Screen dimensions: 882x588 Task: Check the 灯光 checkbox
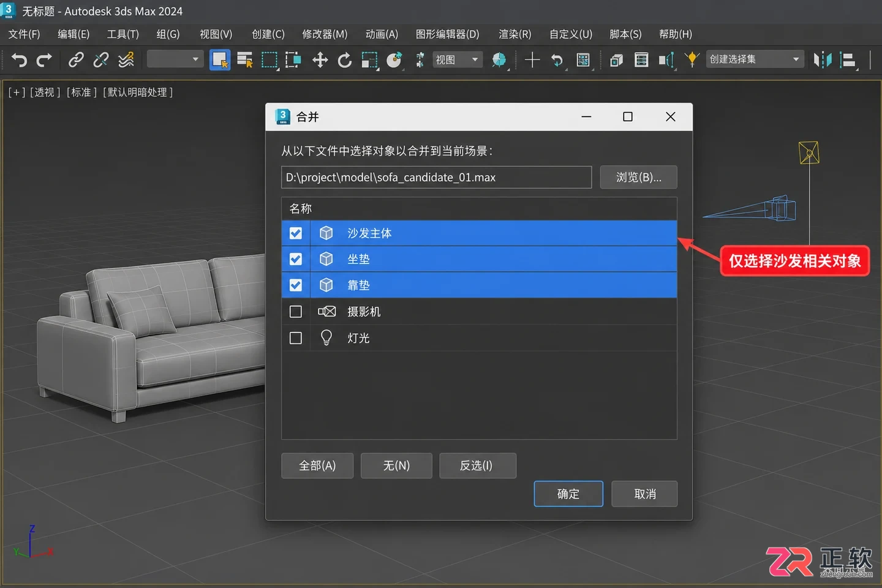[296, 338]
